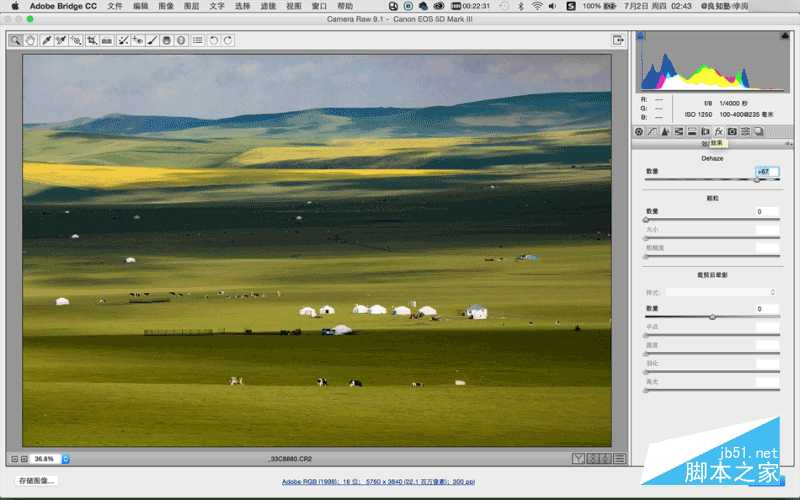This screenshot has height=500, width=800.
Task: Click the Bluetooth icon in menu bar
Action: tap(521, 6)
